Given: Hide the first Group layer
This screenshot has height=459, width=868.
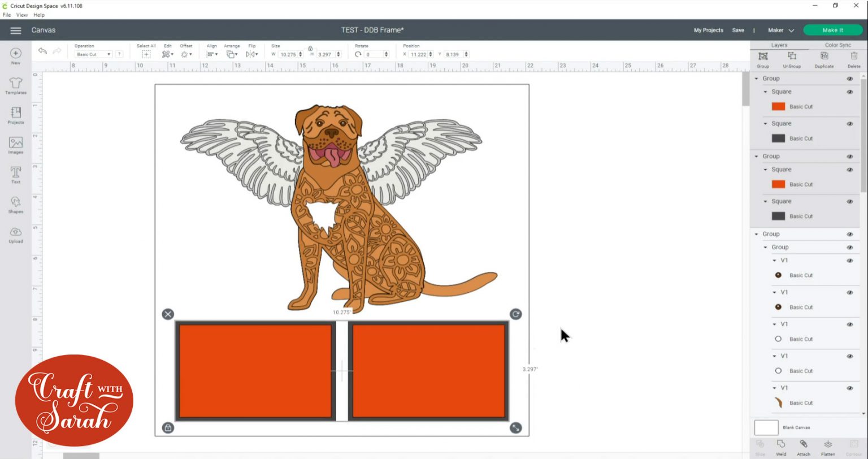Looking at the screenshot, I should point(849,79).
